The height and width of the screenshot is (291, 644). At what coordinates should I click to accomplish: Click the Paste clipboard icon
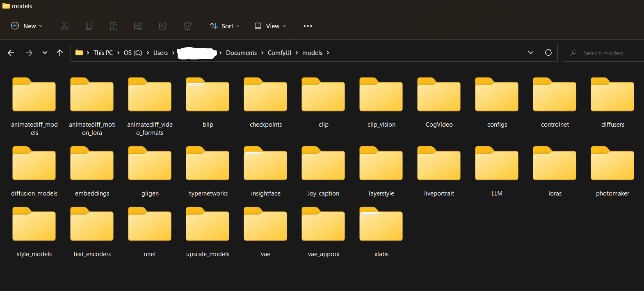114,26
